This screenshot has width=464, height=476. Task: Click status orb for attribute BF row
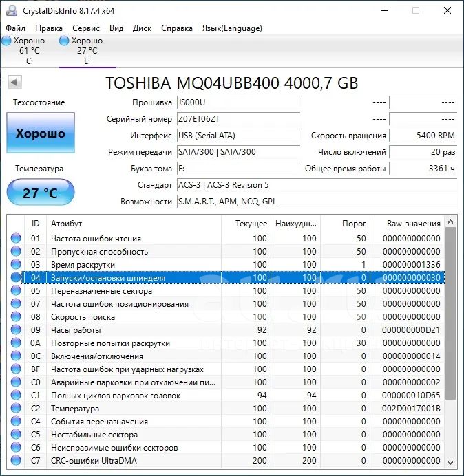pyautogui.click(x=16, y=369)
